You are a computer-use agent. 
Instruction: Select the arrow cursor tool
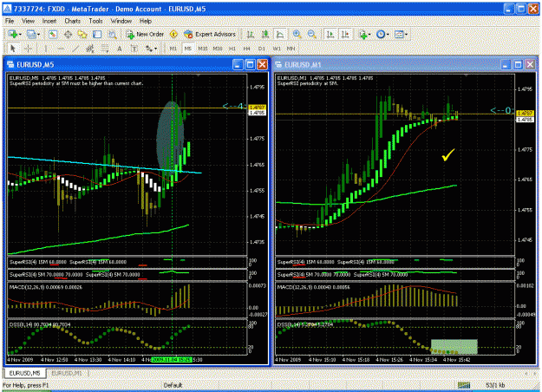pos(13,49)
